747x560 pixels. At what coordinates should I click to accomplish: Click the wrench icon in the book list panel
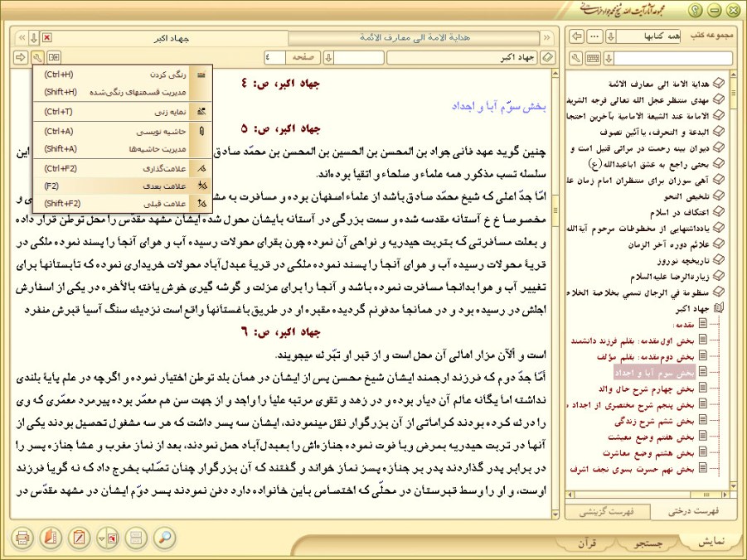(576, 59)
